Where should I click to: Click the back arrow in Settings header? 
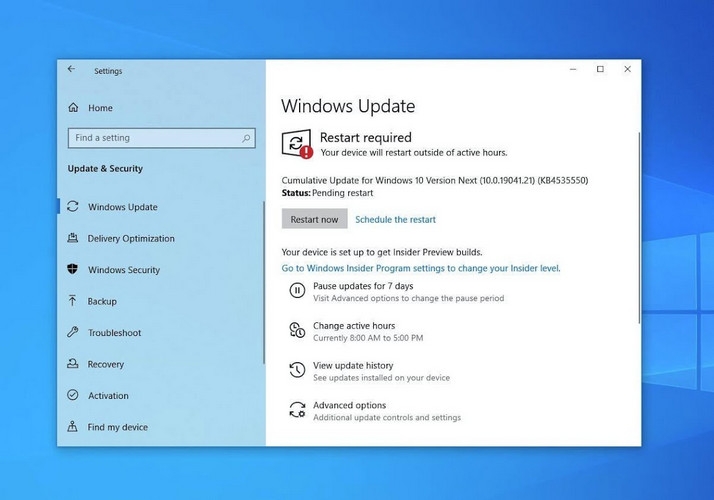tap(71, 69)
